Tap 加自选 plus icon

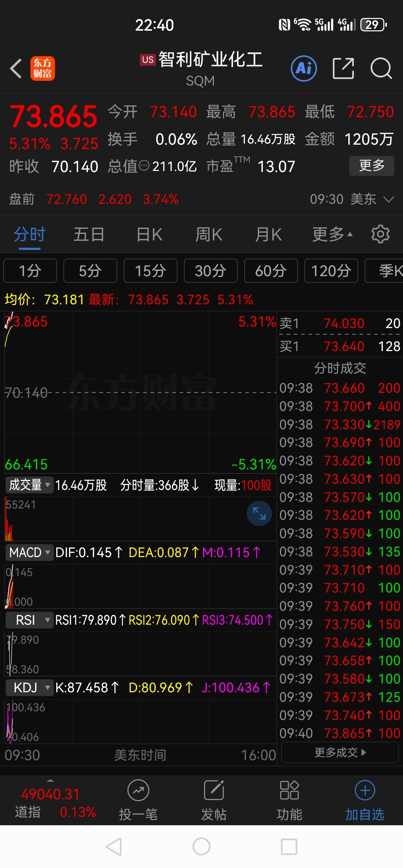pyautogui.click(x=365, y=790)
